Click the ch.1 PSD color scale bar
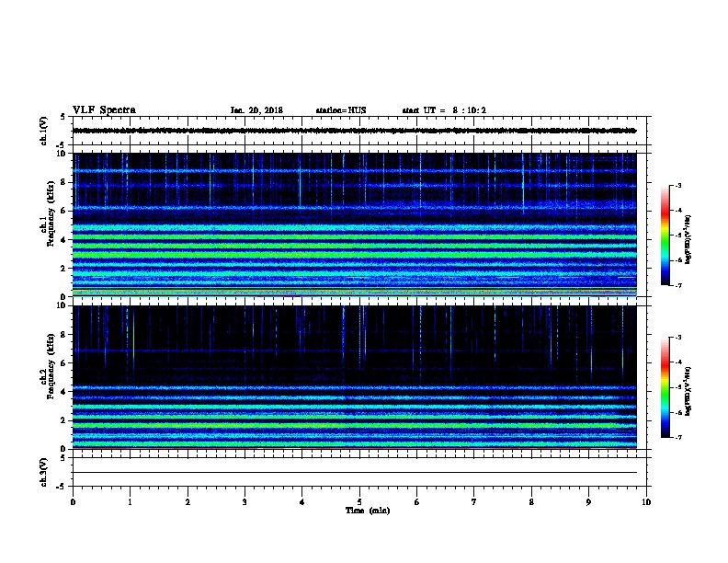Image resolution: width=728 pixels, height=563 pixels. pos(665,236)
